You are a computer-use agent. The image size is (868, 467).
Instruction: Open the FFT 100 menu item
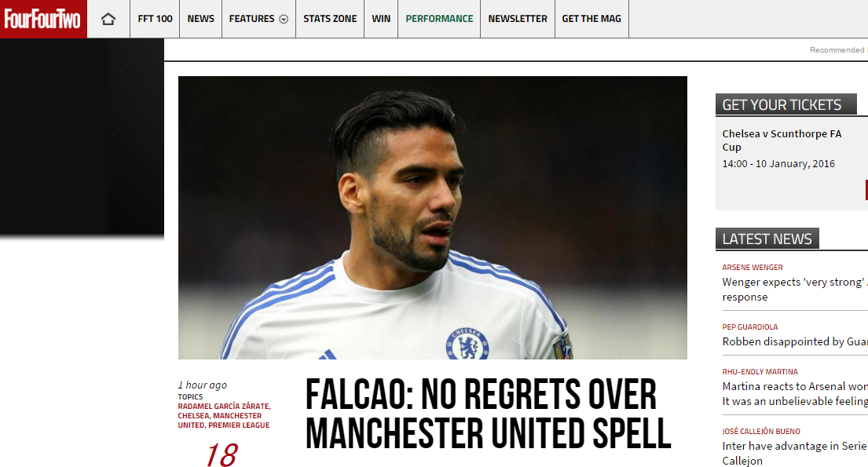click(x=155, y=19)
